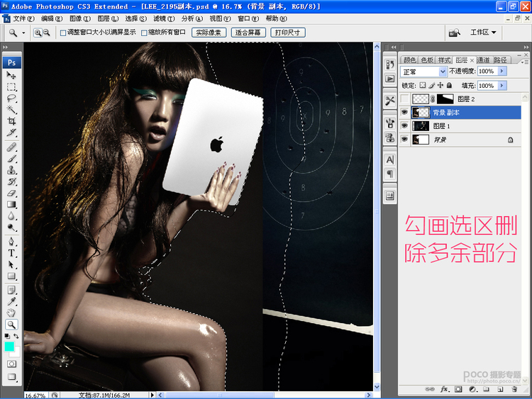Change screen mode at the toolbox bottom

pos(11,376)
